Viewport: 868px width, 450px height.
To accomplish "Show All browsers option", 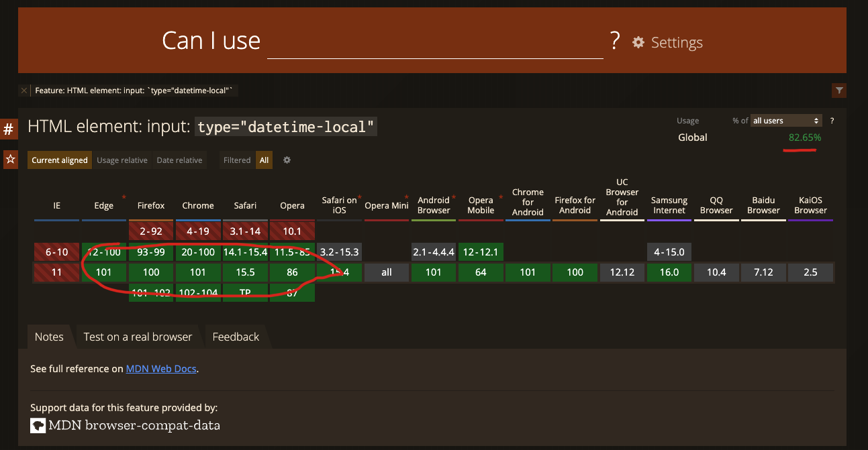I will (264, 160).
